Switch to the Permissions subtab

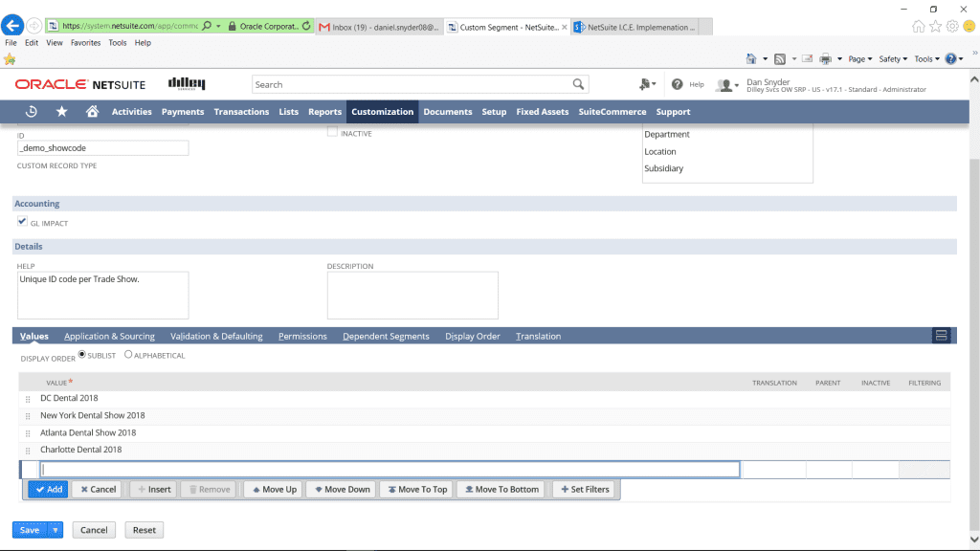click(302, 336)
